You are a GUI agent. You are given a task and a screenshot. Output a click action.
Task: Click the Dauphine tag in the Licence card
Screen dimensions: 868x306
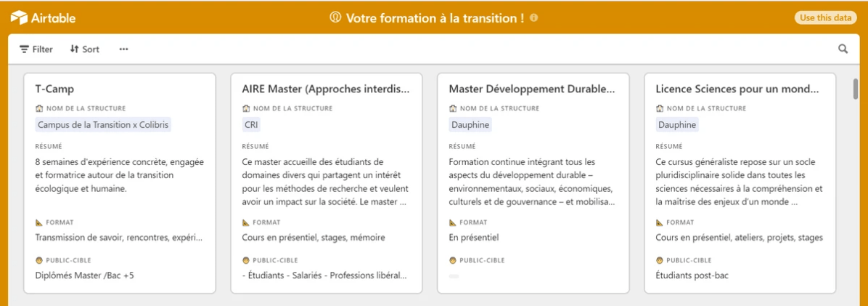677,125
